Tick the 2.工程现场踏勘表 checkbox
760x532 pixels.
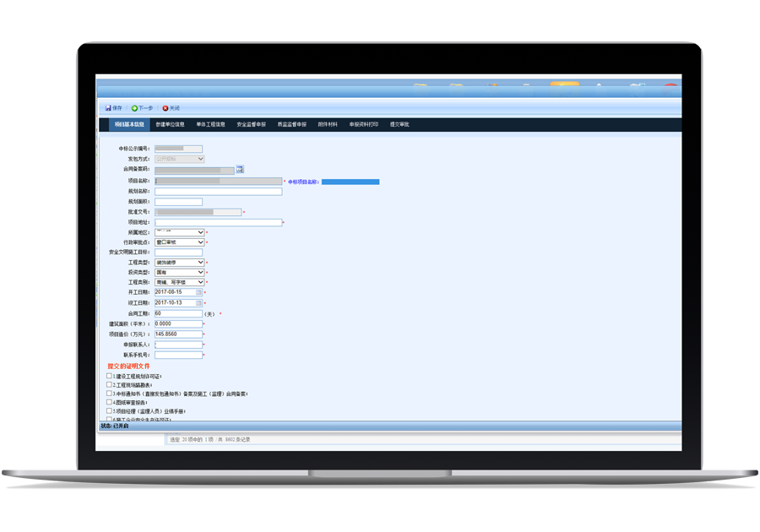[109, 385]
